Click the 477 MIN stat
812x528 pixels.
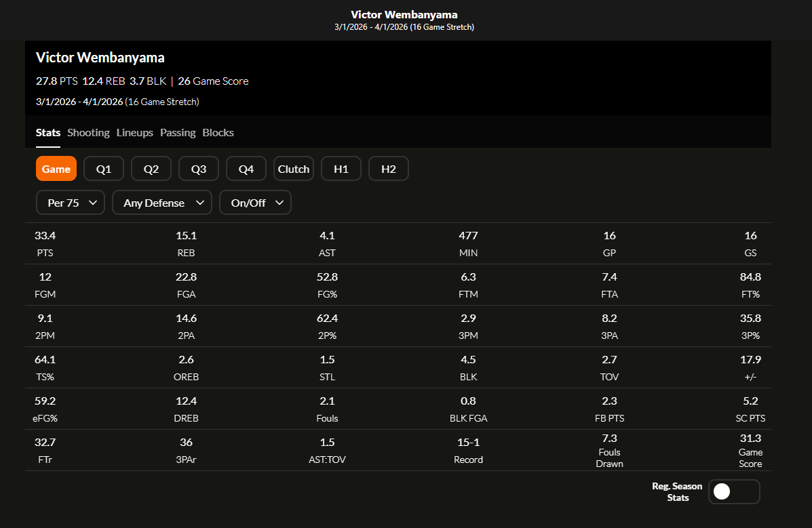click(x=468, y=244)
